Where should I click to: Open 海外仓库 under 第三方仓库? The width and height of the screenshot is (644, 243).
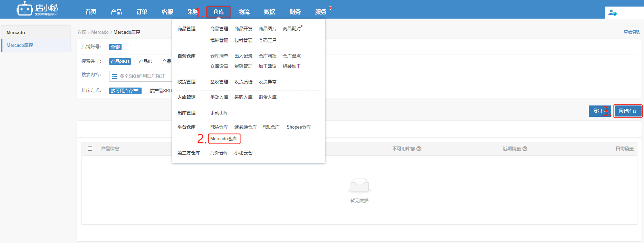click(219, 153)
